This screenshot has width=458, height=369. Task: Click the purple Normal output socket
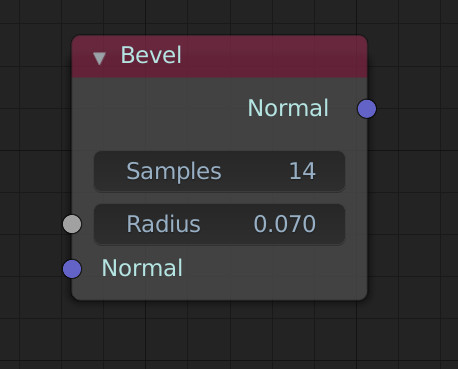pyautogui.click(x=367, y=109)
